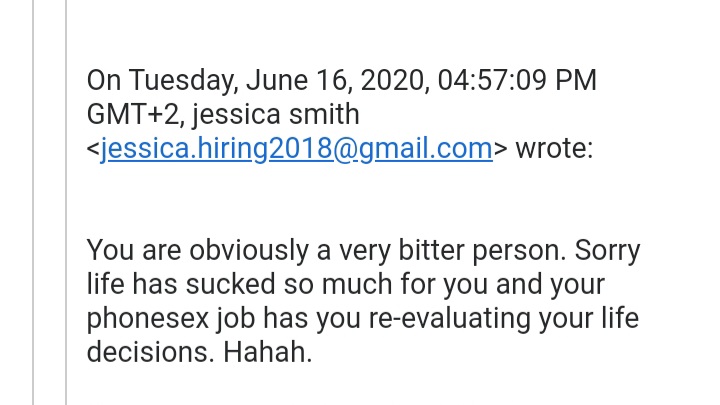Click the word 'Sorry' in the message
The height and width of the screenshot is (405, 720).
(x=607, y=251)
